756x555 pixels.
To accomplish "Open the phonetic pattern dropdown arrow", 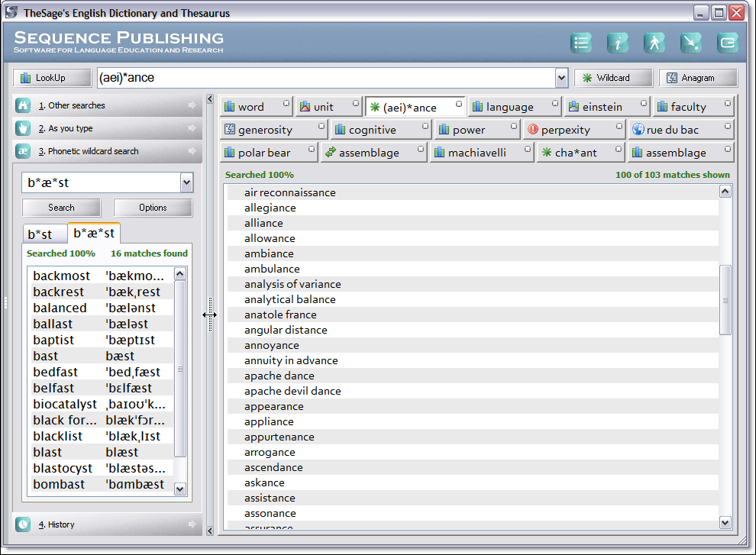I will [x=187, y=182].
